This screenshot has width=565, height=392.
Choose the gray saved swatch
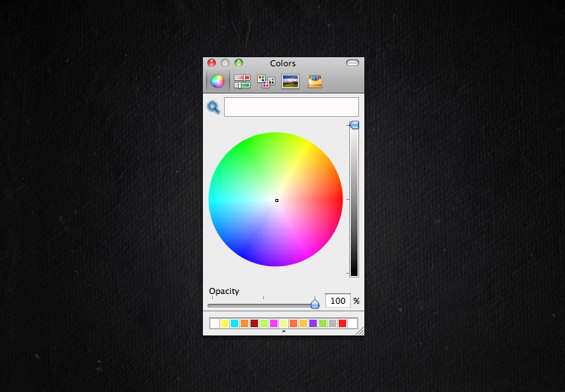[x=333, y=323]
